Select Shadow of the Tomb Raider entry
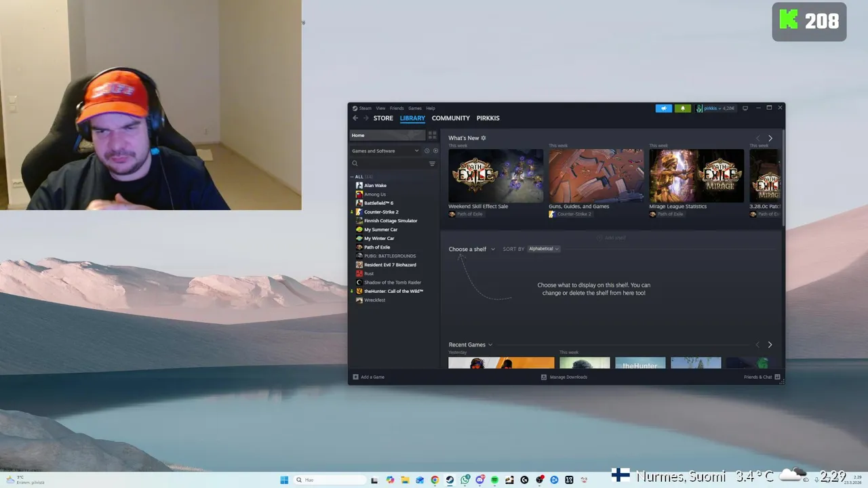868x488 pixels. click(x=393, y=282)
